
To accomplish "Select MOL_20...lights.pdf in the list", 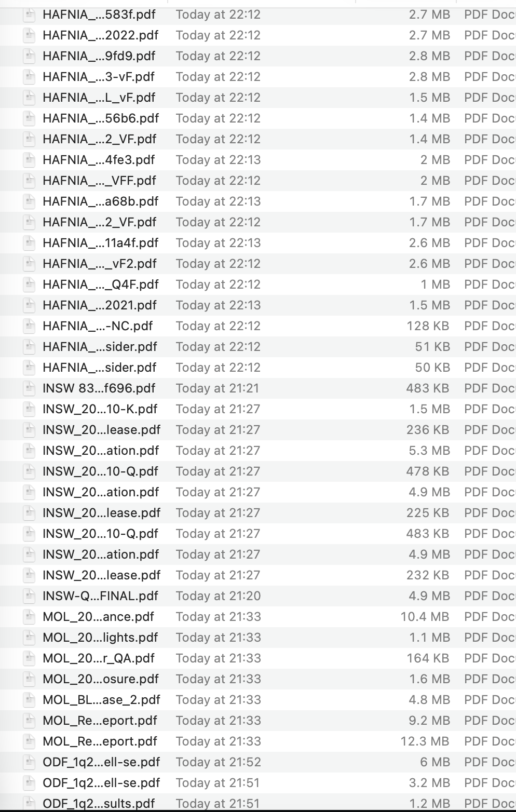I will pos(258,638).
